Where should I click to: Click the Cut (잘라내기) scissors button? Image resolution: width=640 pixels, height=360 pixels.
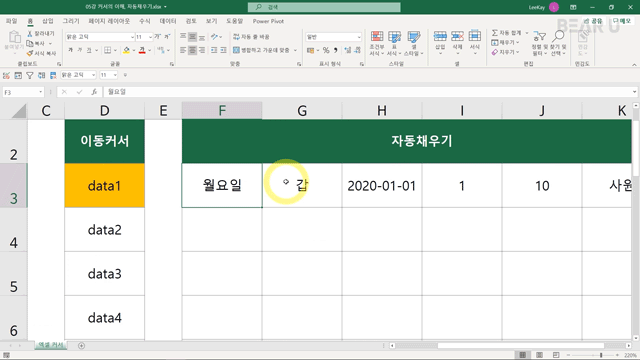(40, 33)
